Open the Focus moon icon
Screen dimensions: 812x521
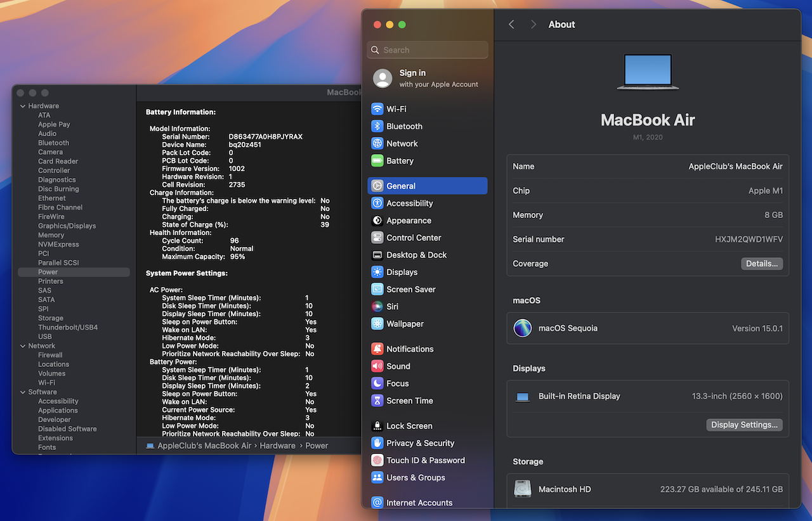pos(377,383)
